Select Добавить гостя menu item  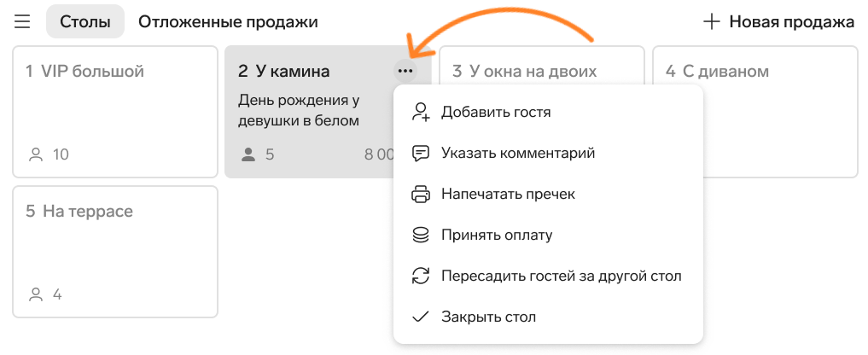tap(496, 112)
